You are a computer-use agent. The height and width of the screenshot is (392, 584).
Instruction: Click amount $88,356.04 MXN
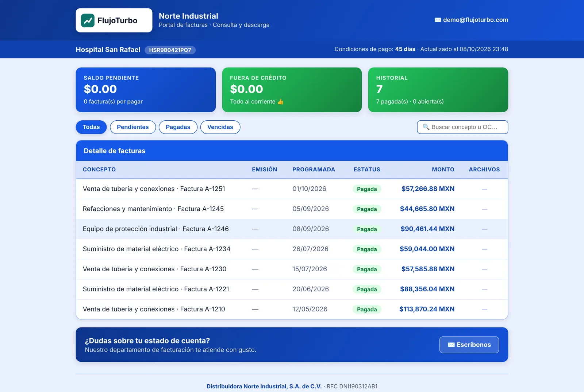click(x=427, y=289)
